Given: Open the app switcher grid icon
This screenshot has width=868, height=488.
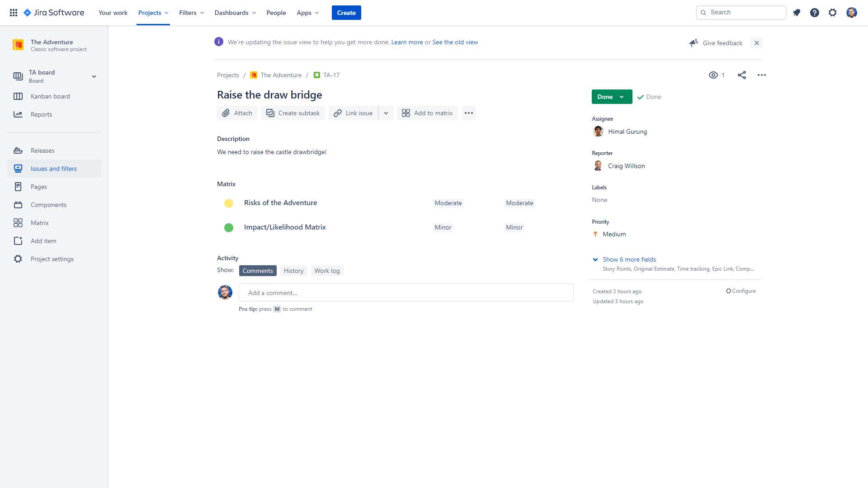Looking at the screenshot, I should pyautogui.click(x=14, y=13).
